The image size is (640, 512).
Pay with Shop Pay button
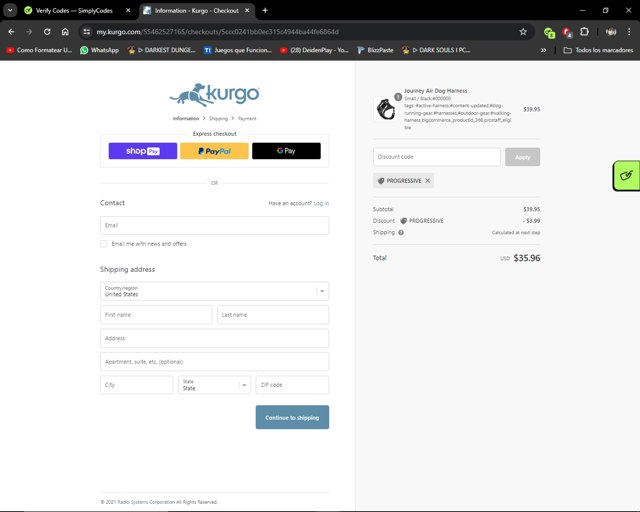click(143, 151)
